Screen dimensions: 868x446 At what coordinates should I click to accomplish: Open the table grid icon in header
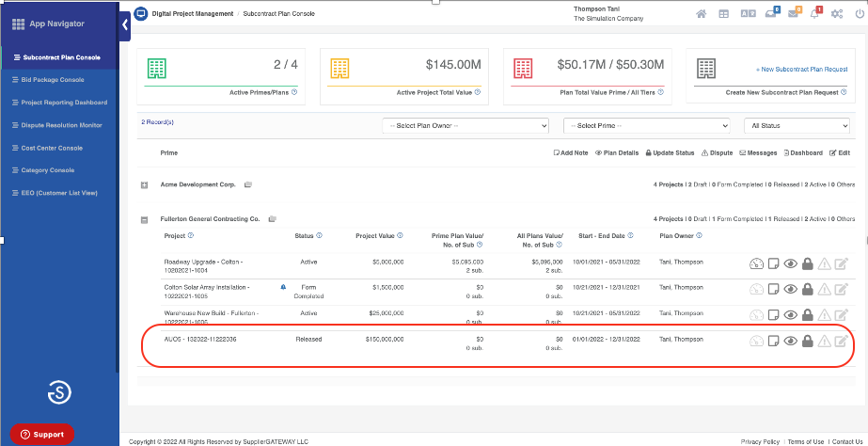(723, 14)
